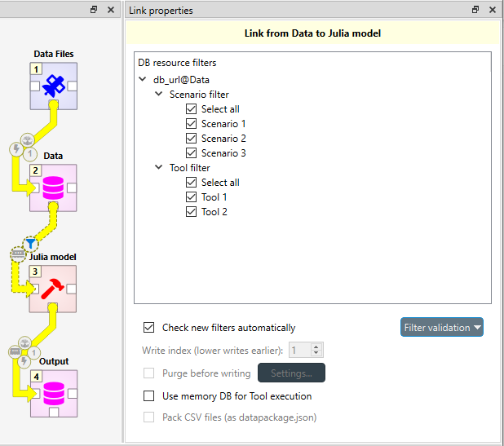This screenshot has width=504, height=446.
Task: Click the write index 1 icon beside Output label
Action: (33, 353)
